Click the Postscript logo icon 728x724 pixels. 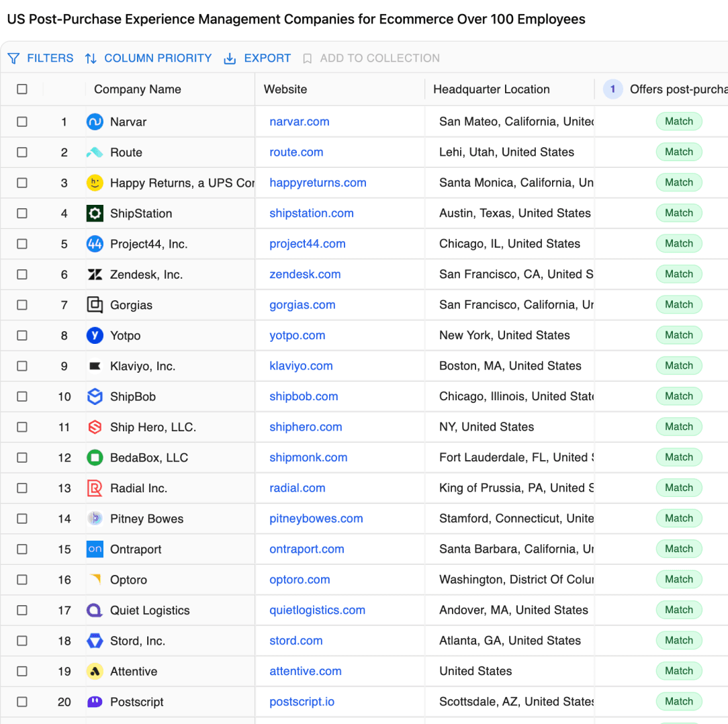pos(95,702)
